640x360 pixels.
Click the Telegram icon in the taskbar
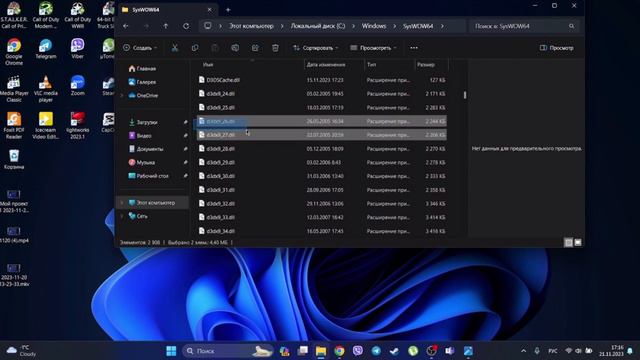point(376,351)
